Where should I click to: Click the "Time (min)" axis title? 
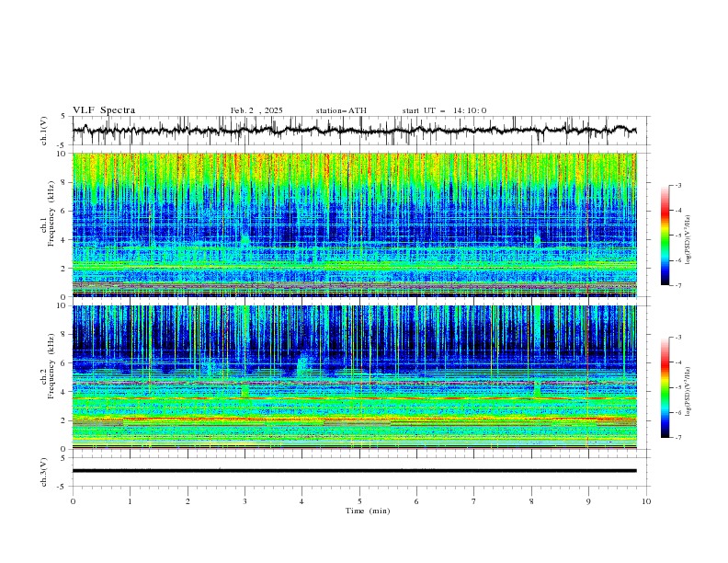pos(368,511)
